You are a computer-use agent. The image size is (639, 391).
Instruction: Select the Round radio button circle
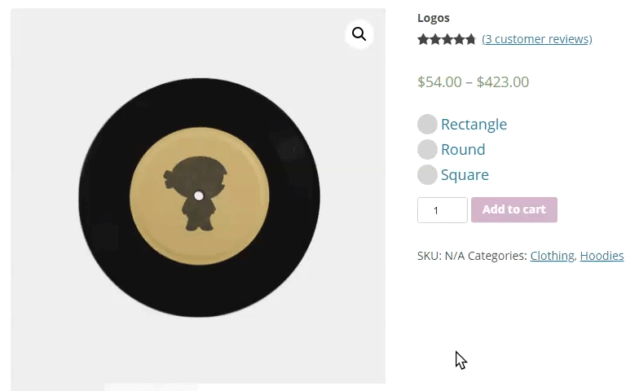click(x=427, y=150)
